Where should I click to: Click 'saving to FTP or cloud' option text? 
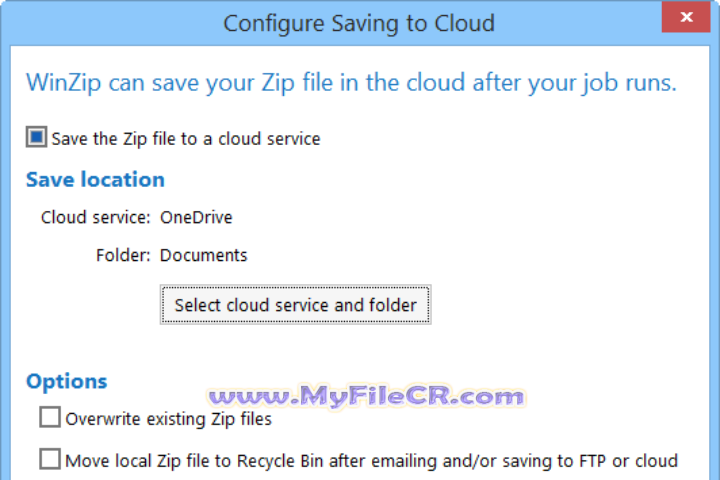(592, 461)
